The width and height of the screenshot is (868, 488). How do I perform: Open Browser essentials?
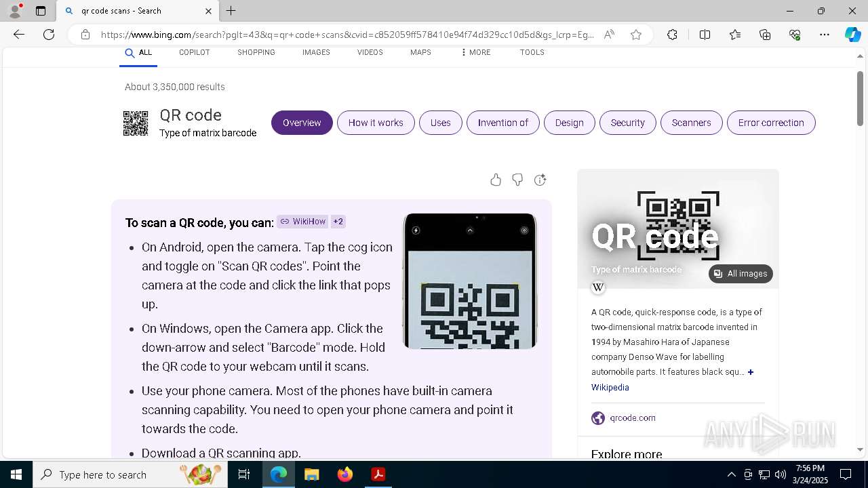click(x=795, y=35)
